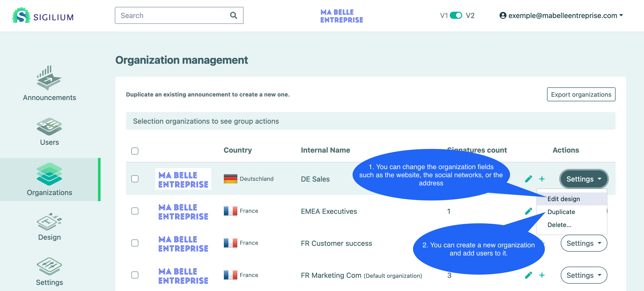Collapse the DE Sales Settings dropdown
The width and height of the screenshot is (644, 291).
tap(584, 179)
